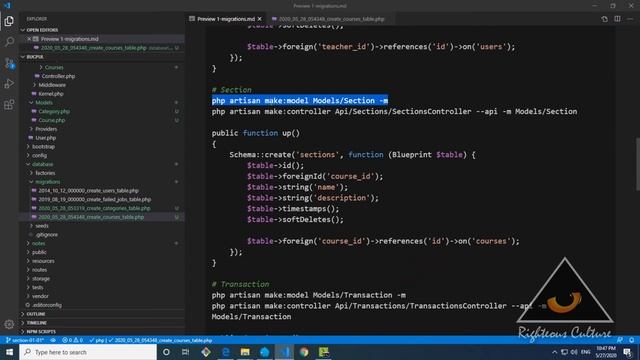Screen dimensions: 640x360
Task: Expand the config folder
Action: [x=39, y=156]
